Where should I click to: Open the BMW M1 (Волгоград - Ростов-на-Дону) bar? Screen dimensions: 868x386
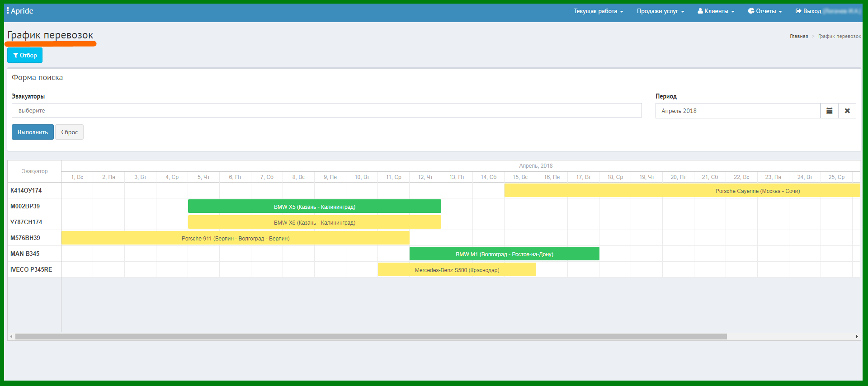[x=505, y=254]
